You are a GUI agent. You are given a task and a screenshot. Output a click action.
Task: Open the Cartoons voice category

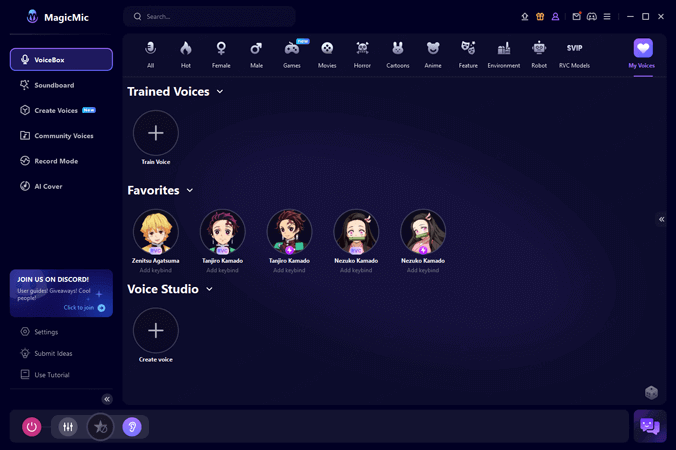tap(397, 55)
